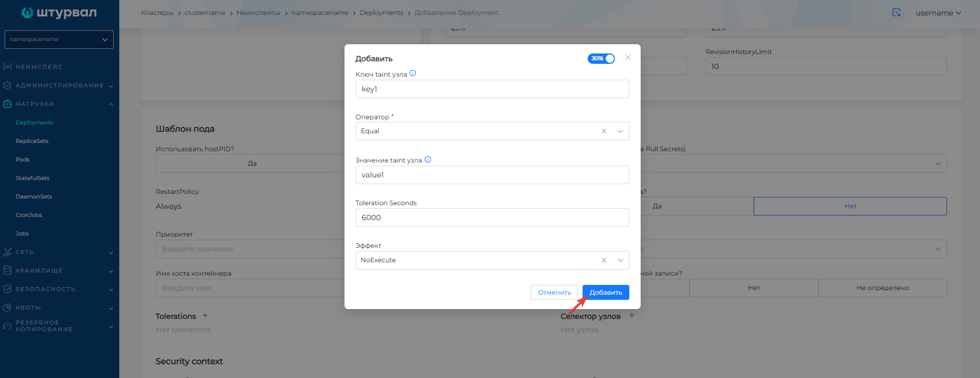Click the Штурвал logo
Viewport: 980px width, 378px height.
tap(59, 13)
